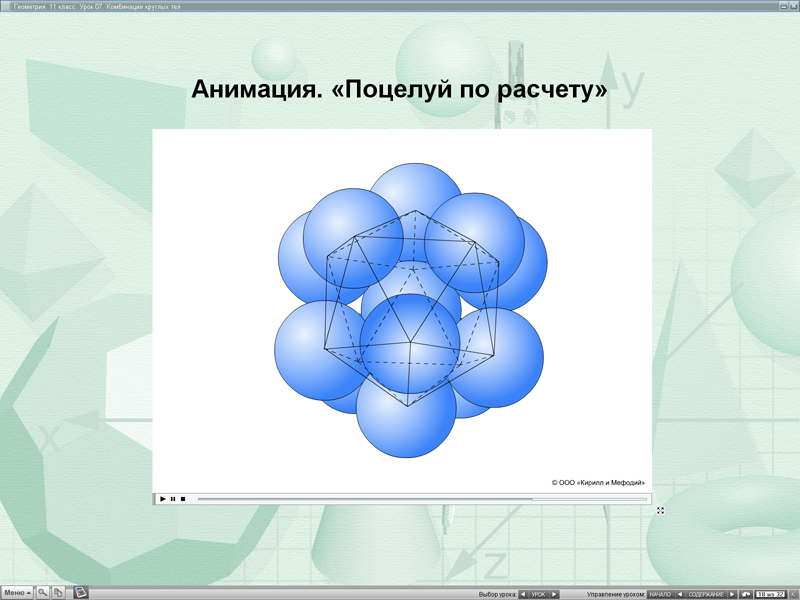Click the 'Кирилл и Мефодий' copyright text

pos(598,483)
